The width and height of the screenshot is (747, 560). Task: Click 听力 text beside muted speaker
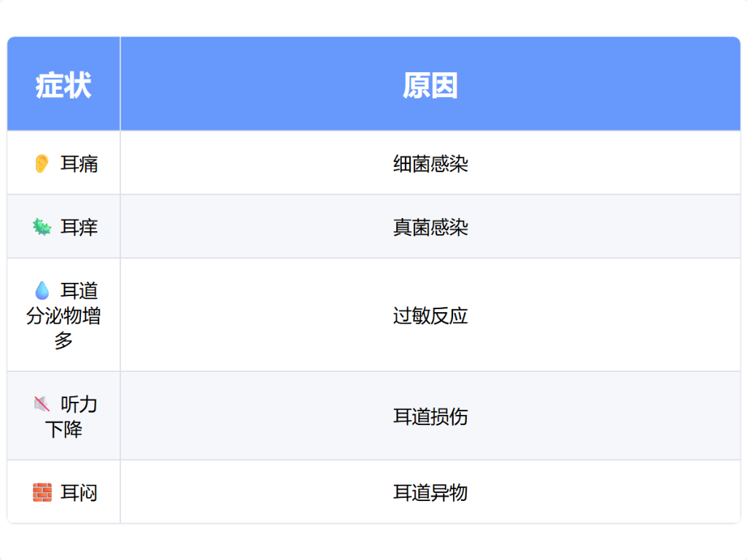point(79,404)
